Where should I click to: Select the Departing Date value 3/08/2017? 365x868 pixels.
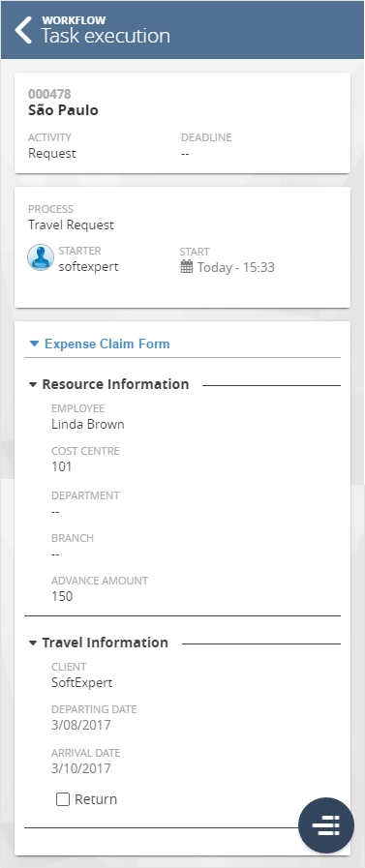[81, 725]
